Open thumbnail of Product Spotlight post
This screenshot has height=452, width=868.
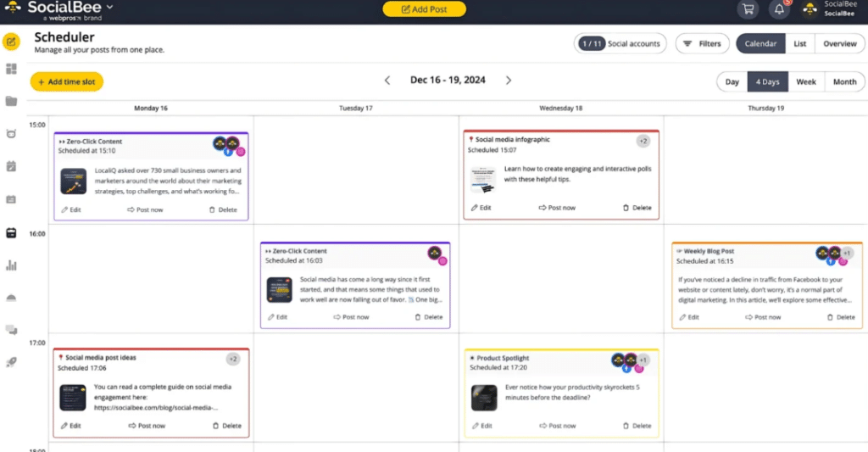(484, 399)
